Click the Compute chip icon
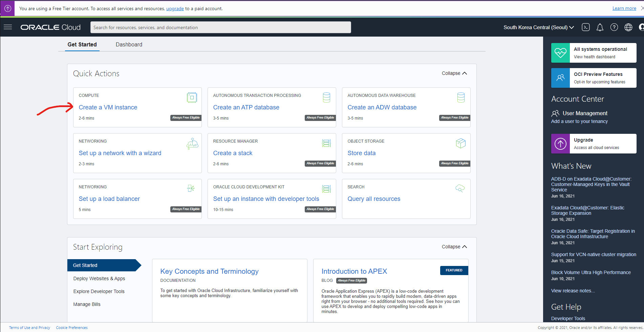Screen dimensions: 644x332 pyautogui.click(x=192, y=98)
